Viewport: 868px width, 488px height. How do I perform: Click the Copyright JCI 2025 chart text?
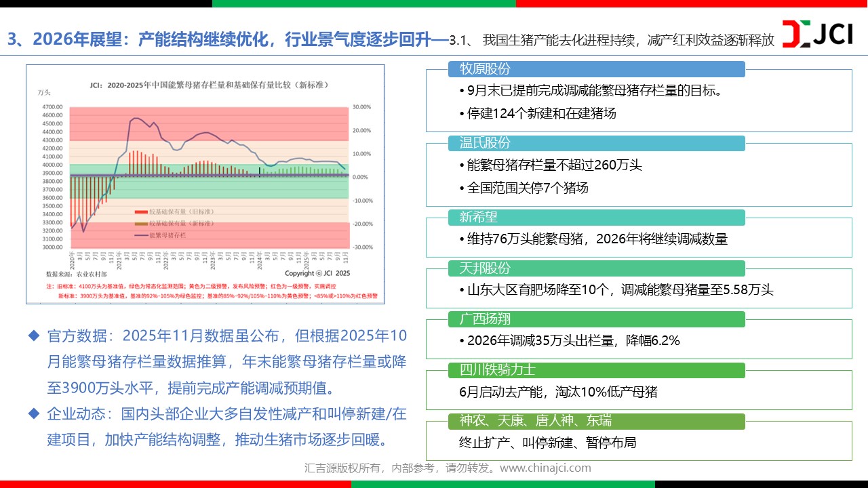(x=317, y=274)
